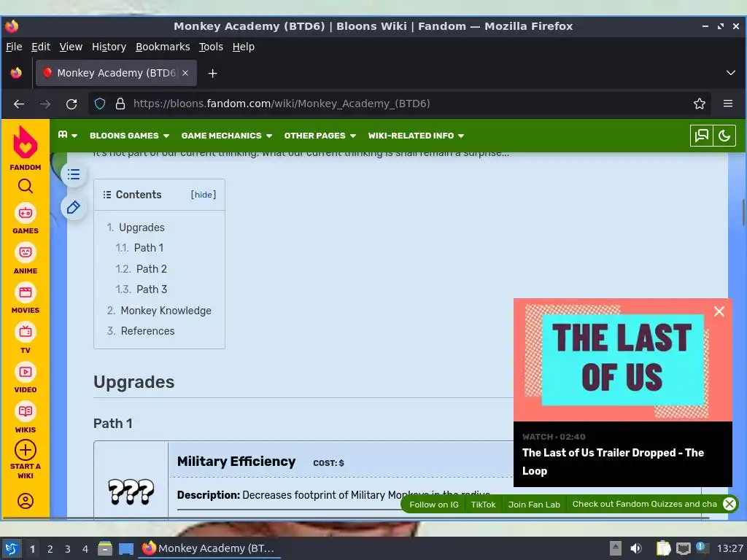Close The Last of Us video popup
Image resolution: width=747 pixels, height=560 pixels.
pos(719,311)
